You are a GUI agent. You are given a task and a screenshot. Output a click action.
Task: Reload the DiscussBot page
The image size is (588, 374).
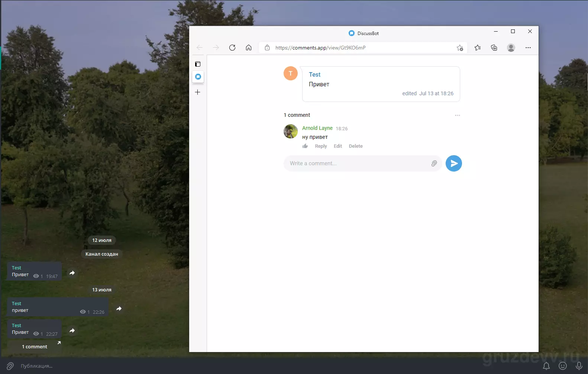coord(232,48)
